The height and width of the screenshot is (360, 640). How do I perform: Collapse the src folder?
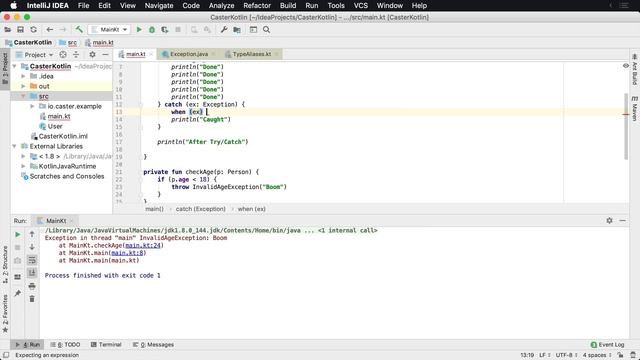(23, 96)
